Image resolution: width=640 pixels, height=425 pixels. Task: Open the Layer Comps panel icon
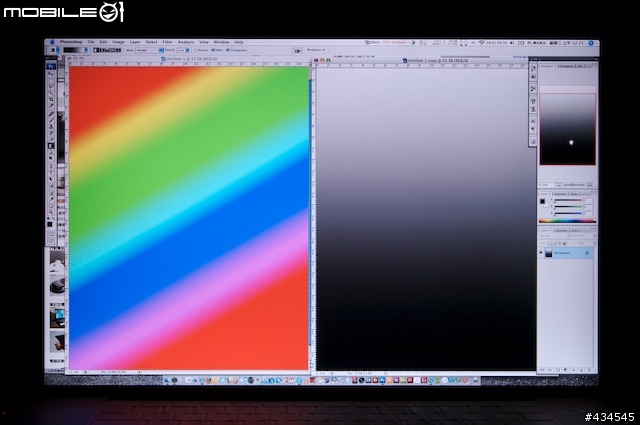533,141
